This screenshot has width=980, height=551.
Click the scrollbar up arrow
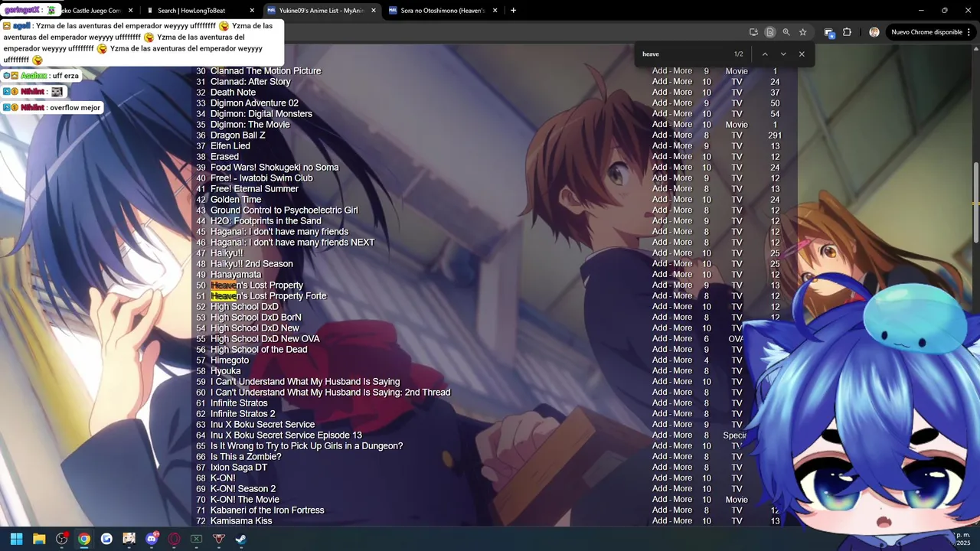tap(975, 49)
